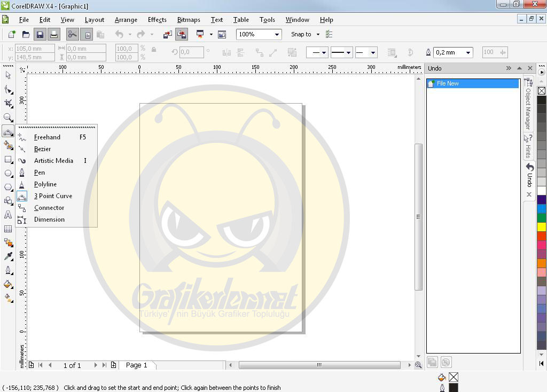Screen dimensions: 547x392
Task: Select the Rectangle tool
Action: 8,159
